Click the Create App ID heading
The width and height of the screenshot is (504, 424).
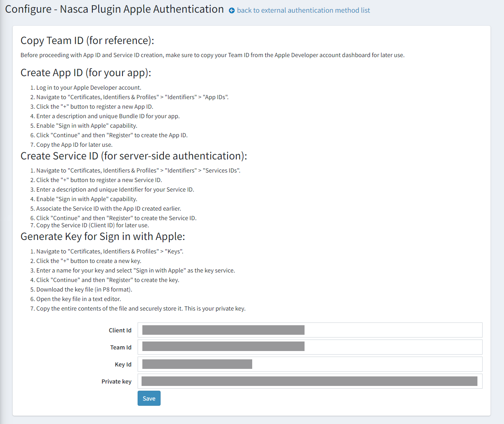coord(86,73)
